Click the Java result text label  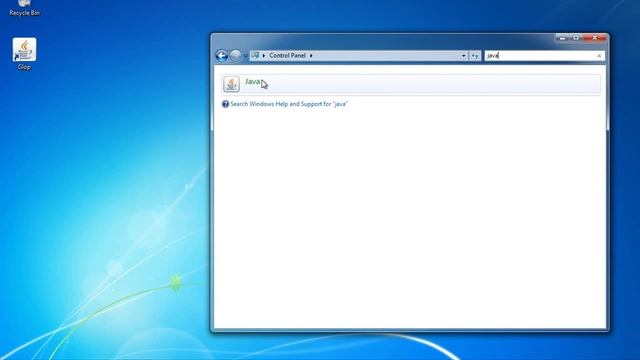(253, 82)
